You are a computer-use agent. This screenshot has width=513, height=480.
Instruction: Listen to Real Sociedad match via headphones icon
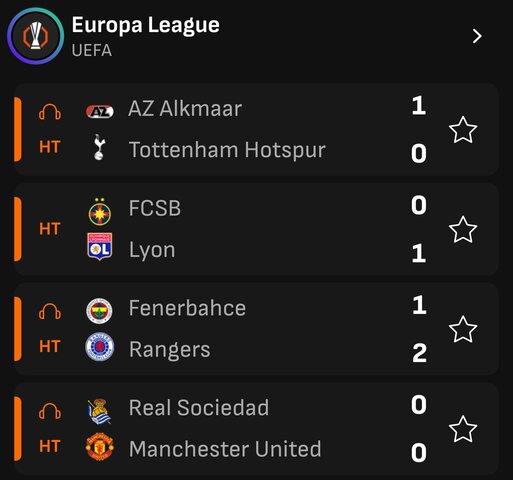click(x=50, y=411)
